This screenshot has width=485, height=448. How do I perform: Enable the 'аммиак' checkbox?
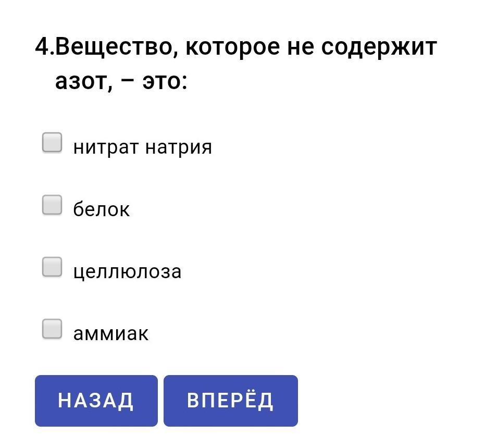coord(52,329)
